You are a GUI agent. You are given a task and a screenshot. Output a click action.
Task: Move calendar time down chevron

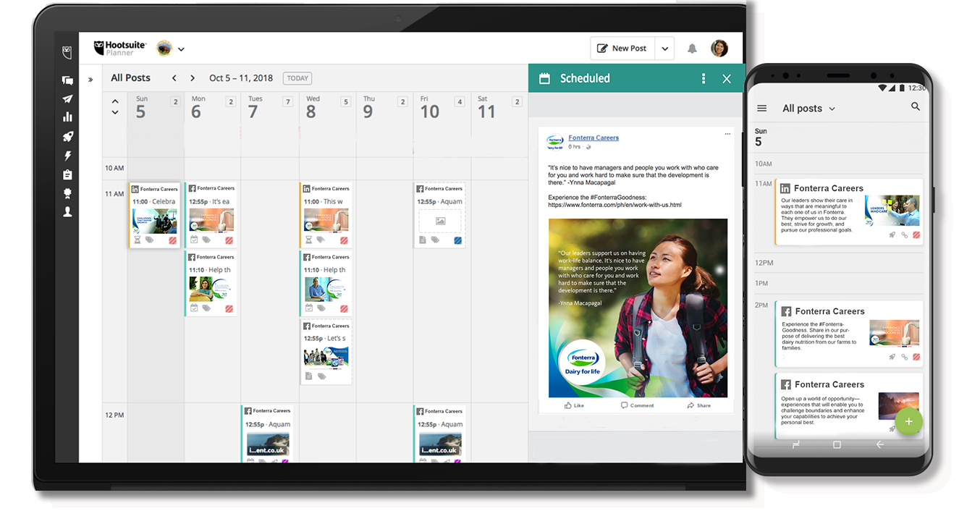[115, 112]
